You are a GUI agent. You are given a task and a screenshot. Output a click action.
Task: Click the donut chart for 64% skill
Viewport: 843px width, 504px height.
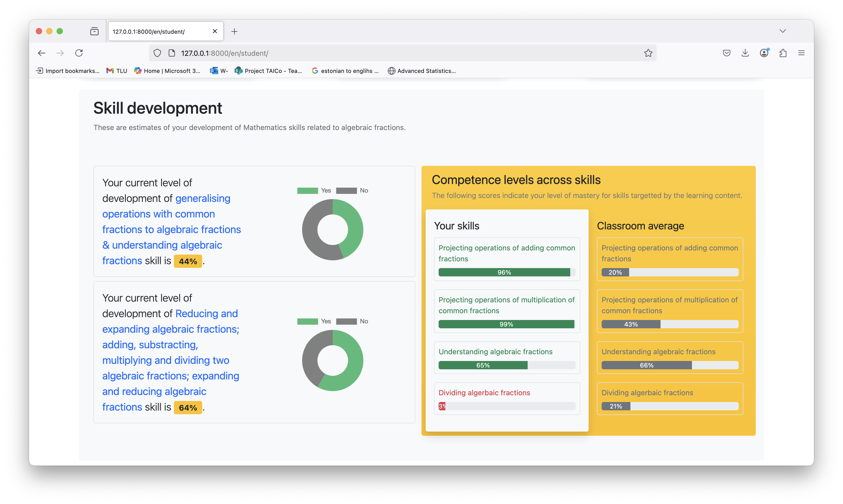coord(332,360)
